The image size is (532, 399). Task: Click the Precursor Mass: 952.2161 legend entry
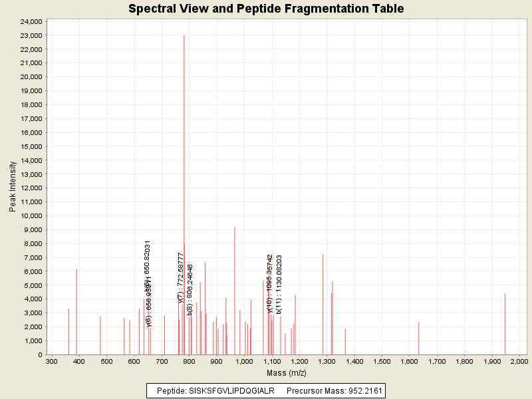click(x=334, y=390)
